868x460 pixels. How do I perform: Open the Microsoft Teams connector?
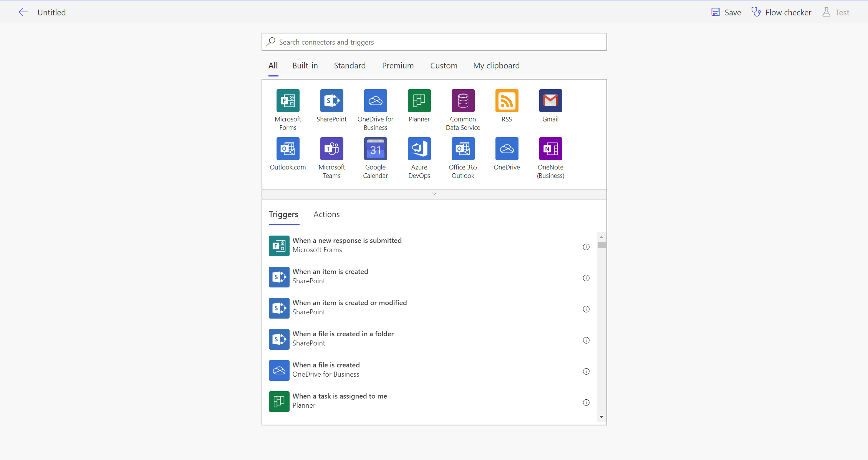[x=331, y=149]
